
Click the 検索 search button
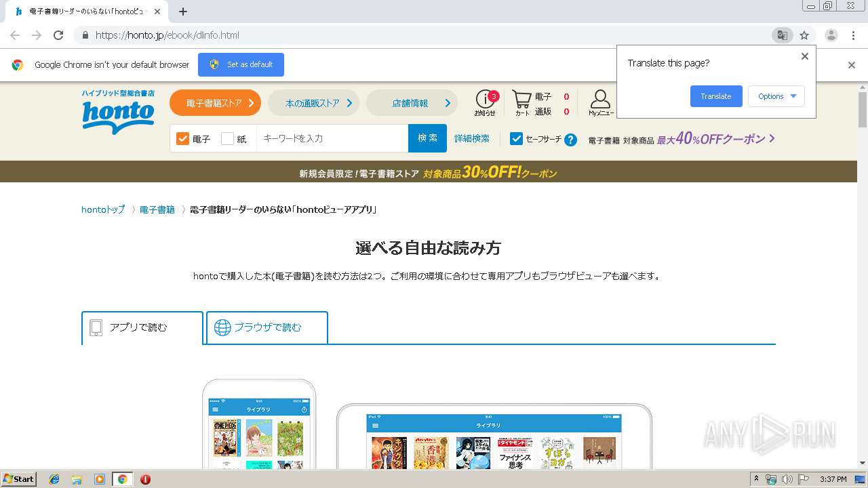click(427, 138)
